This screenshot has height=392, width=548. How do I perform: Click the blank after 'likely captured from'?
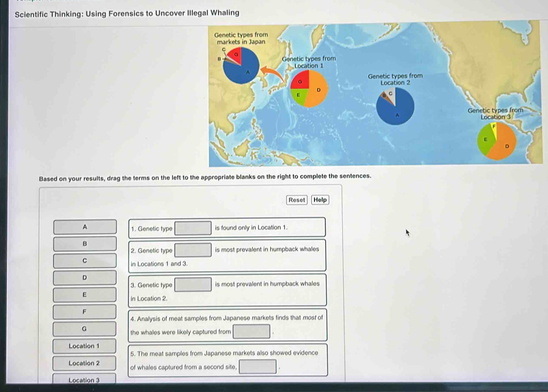251,332
